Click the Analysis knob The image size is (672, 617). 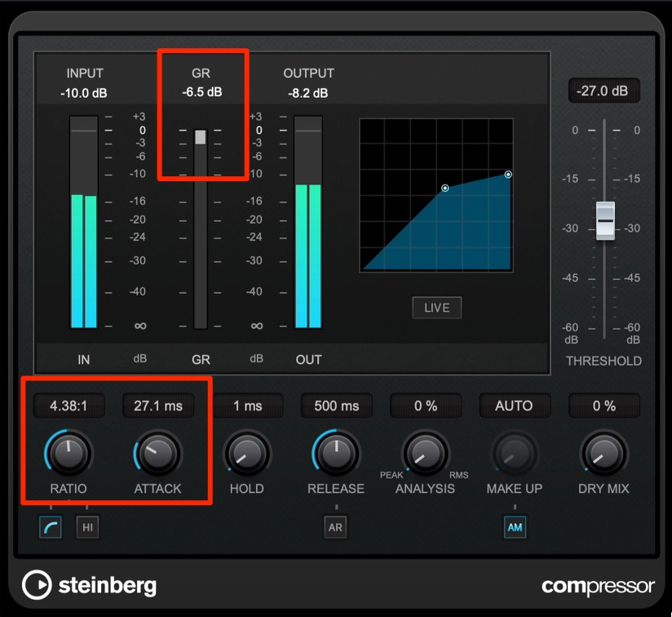[x=426, y=453]
